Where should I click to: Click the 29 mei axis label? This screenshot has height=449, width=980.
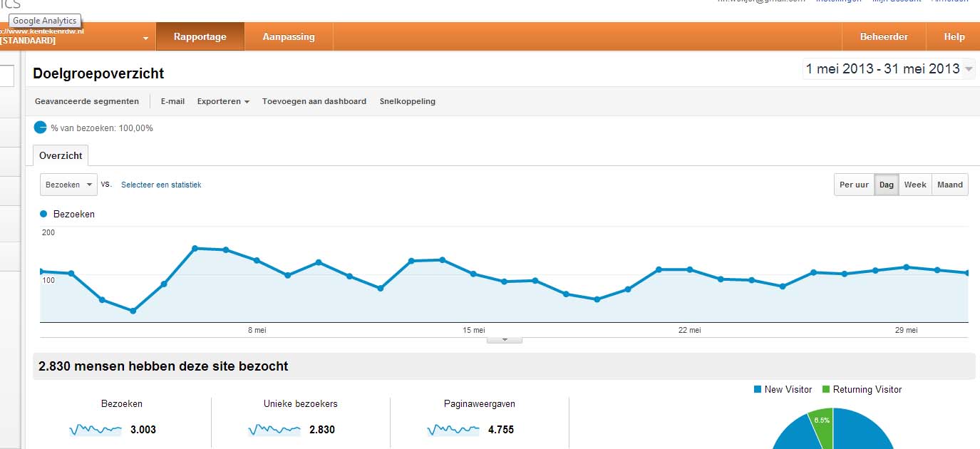[x=906, y=330]
